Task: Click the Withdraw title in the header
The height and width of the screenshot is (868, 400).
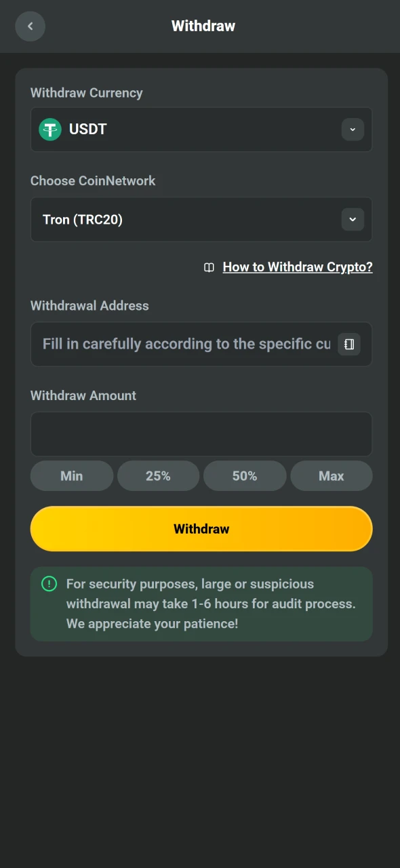Action: pos(203,26)
